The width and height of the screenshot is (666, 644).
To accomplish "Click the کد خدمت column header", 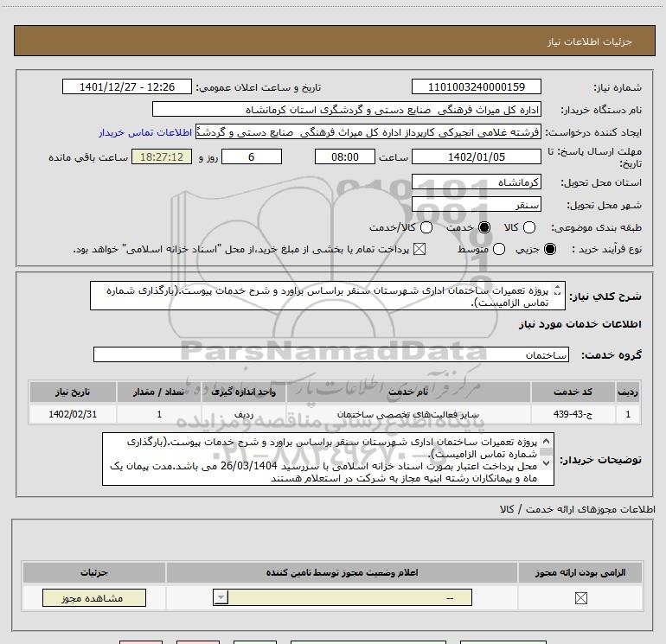I will click(573, 392).
